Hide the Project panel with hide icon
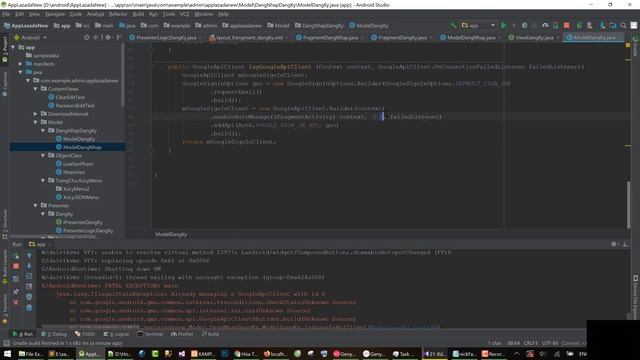Screen dimensions: 640x360 click(119, 37)
